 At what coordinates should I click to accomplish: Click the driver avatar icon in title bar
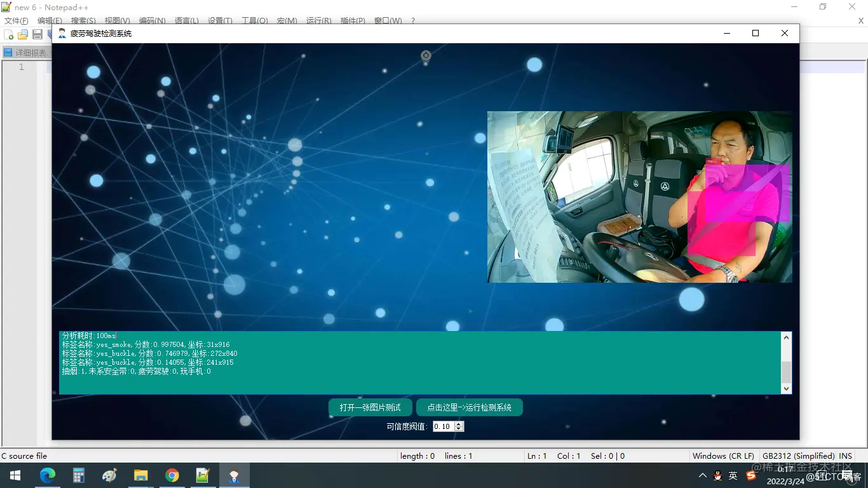(x=62, y=33)
